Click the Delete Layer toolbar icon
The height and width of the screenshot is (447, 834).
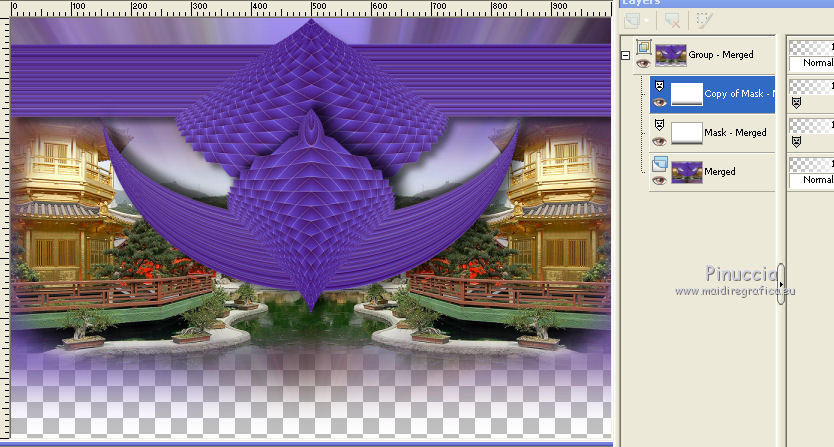(672, 21)
